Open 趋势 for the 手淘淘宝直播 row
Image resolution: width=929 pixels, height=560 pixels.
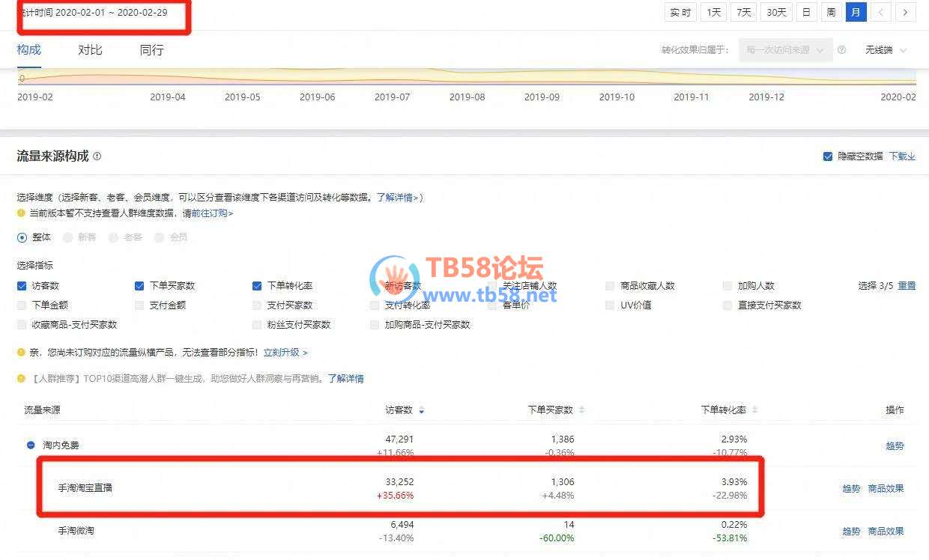851,488
